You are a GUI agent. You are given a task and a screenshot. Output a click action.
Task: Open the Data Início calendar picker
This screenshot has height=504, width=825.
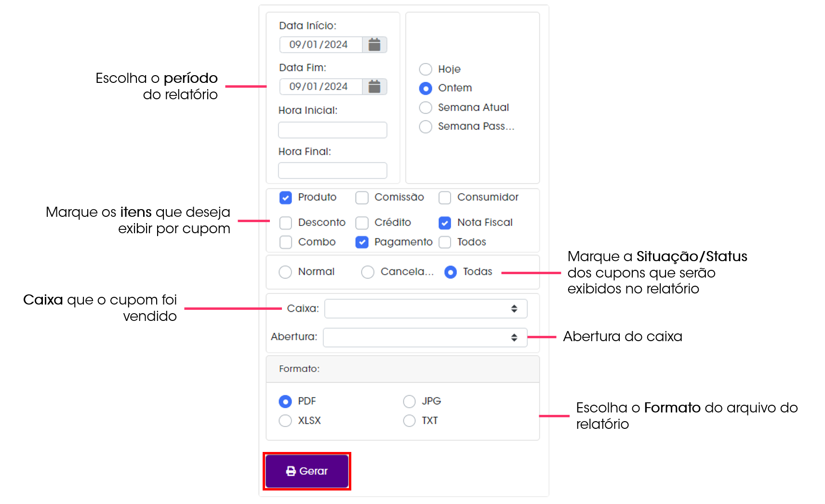374,45
